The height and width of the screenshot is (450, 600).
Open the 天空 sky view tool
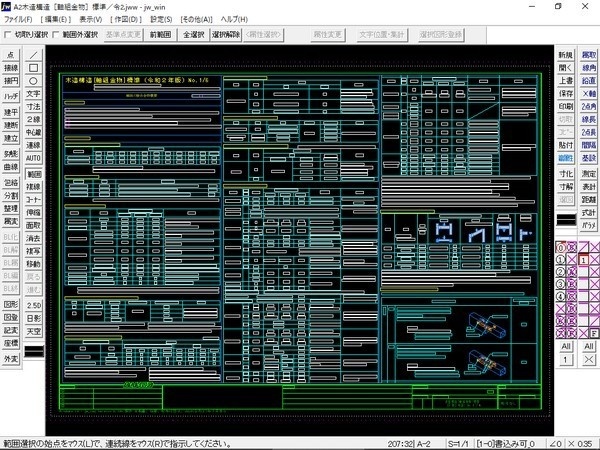[x=33, y=331]
